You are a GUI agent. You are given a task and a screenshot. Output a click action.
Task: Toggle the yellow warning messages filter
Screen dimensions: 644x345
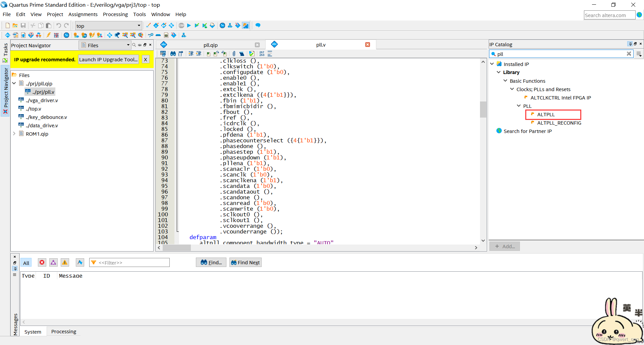[x=65, y=263]
